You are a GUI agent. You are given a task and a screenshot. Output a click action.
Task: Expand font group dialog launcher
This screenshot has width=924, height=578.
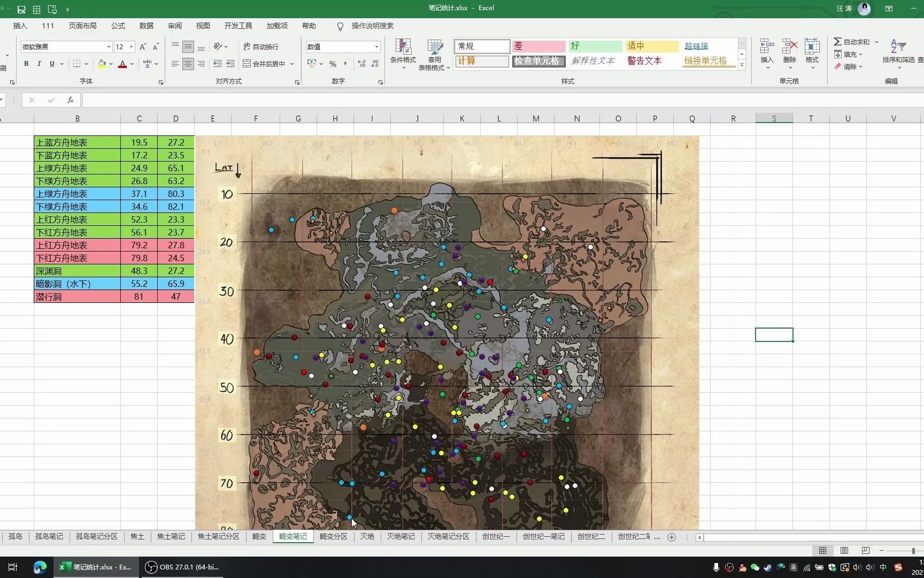[x=161, y=82]
